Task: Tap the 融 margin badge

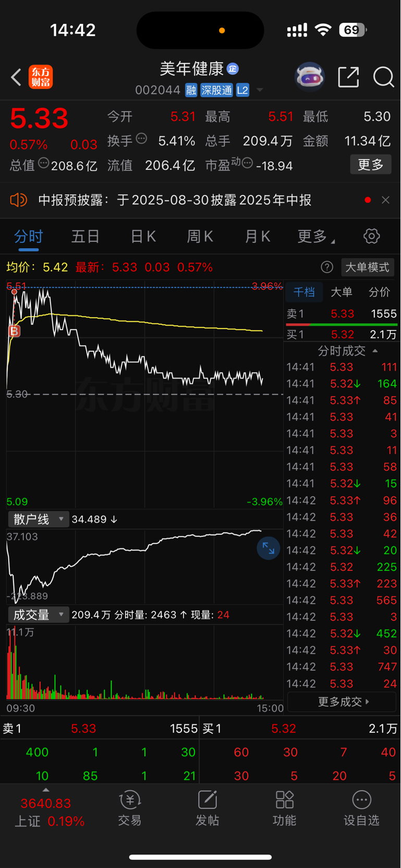Action: point(191,90)
